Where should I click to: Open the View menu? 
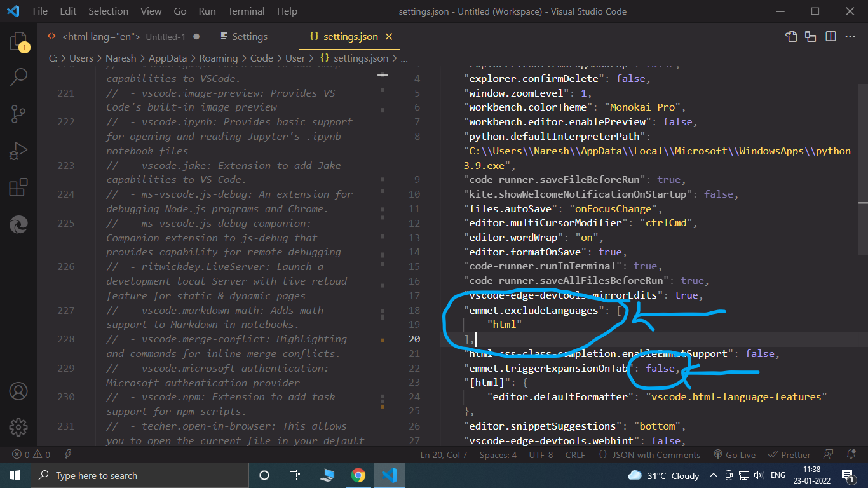(x=151, y=11)
